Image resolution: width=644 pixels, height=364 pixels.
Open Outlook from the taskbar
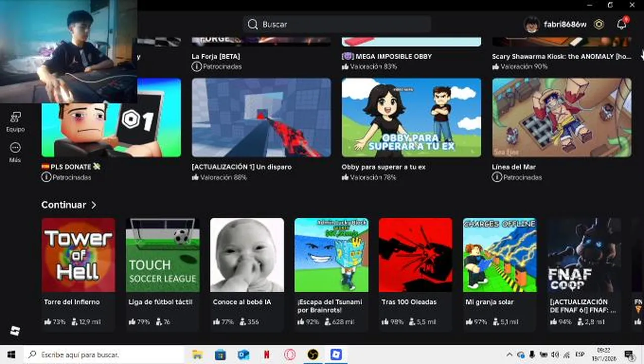[x=243, y=355]
